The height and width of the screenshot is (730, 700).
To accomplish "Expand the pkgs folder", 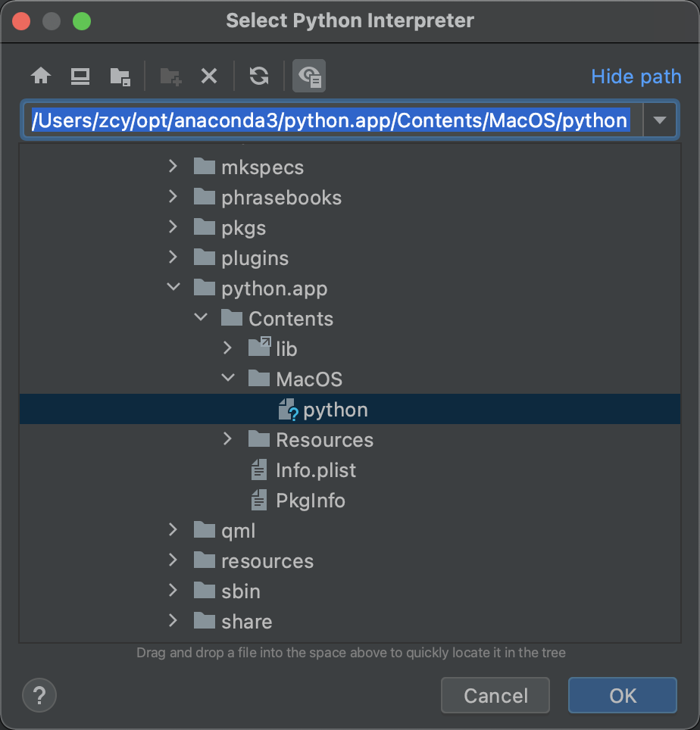I will [173, 227].
